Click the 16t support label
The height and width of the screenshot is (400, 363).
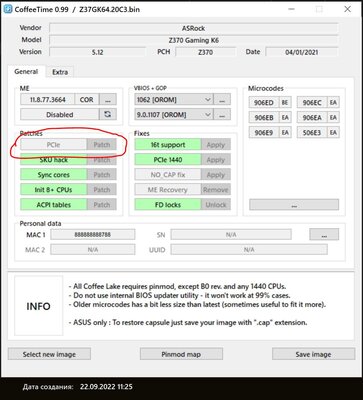(168, 145)
